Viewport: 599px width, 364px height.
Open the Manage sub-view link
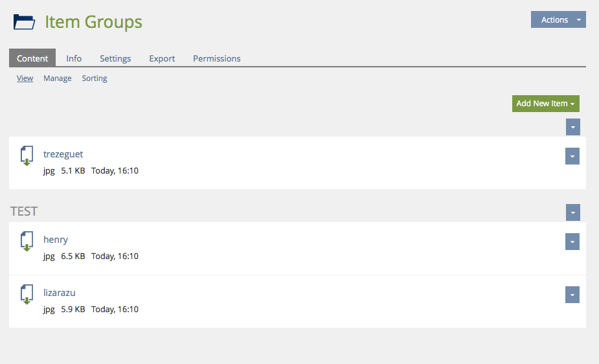[x=58, y=78]
